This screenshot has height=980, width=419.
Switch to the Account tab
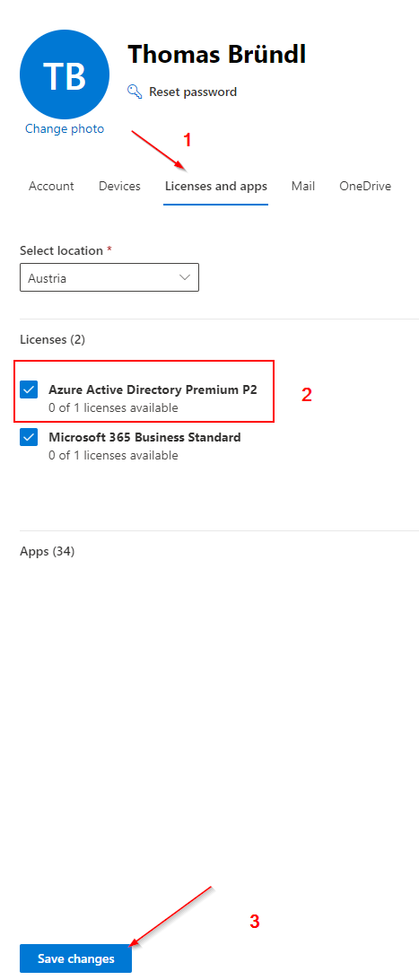pos(51,187)
